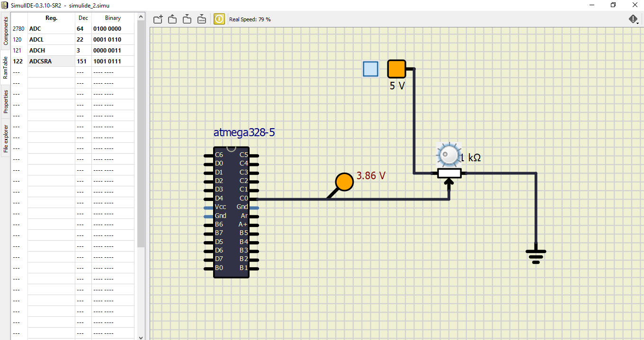
Task: Click the atmega328-5 component label
Action: (x=244, y=132)
